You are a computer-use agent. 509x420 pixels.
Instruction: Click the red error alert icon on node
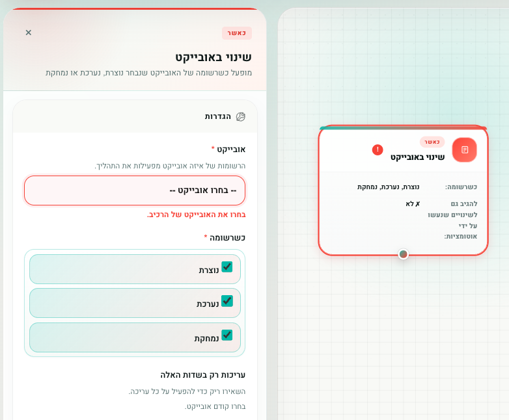coord(378,150)
